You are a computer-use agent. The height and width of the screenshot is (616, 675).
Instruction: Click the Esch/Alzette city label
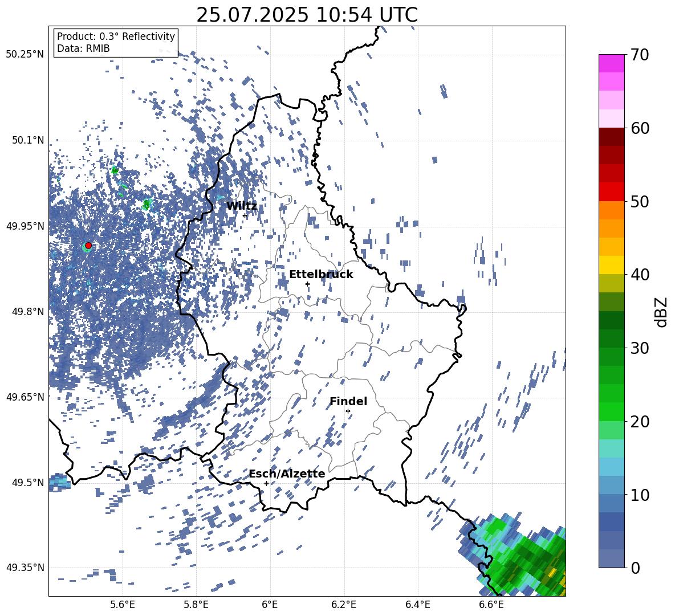pyautogui.click(x=287, y=474)
